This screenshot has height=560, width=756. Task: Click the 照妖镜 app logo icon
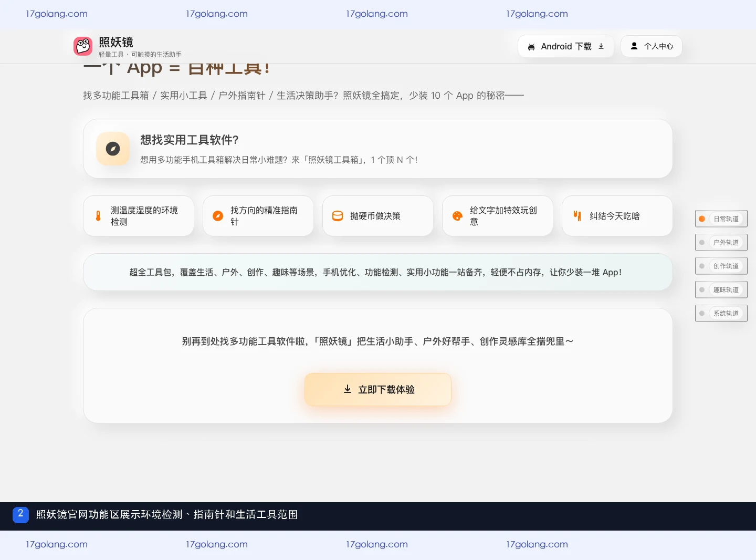(83, 46)
